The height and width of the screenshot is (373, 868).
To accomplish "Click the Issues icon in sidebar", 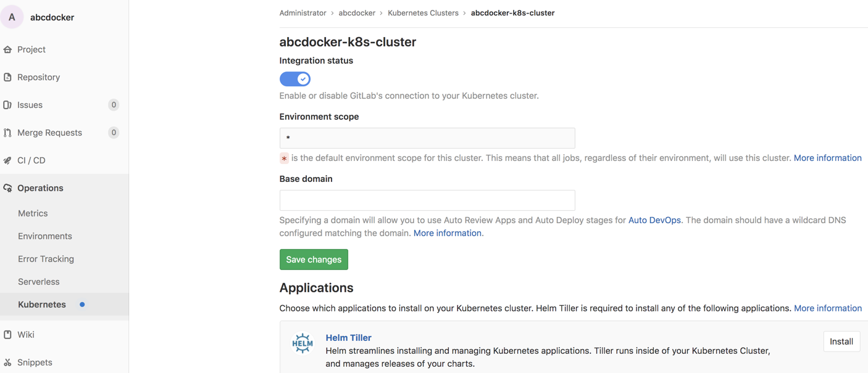I will tap(7, 105).
